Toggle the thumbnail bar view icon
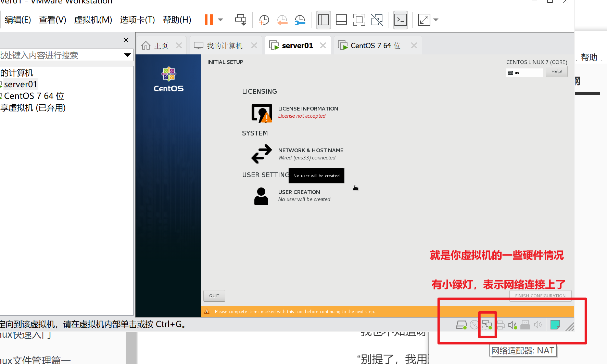Screen dimensions: 607x364 [341, 20]
